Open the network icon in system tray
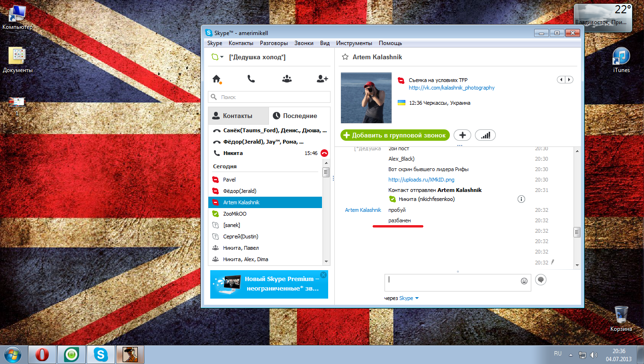Image resolution: width=644 pixels, height=364 pixels. tap(582, 355)
